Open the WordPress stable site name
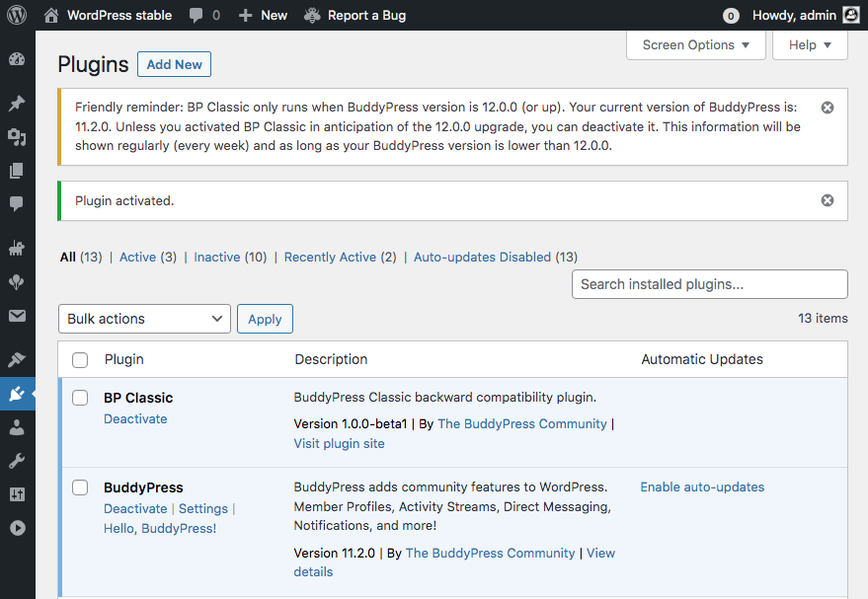This screenshot has width=868, height=599. pyautogui.click(x=119, y=15)
